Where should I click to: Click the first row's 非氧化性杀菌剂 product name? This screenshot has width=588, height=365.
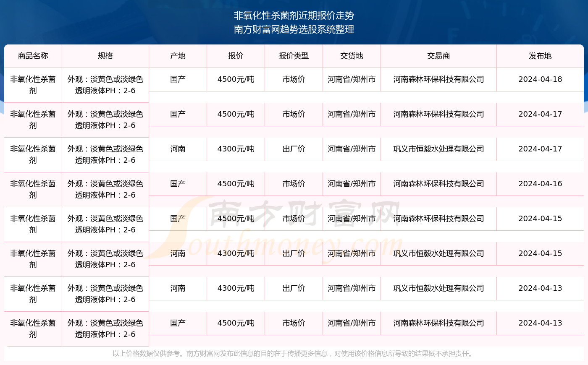33,85
